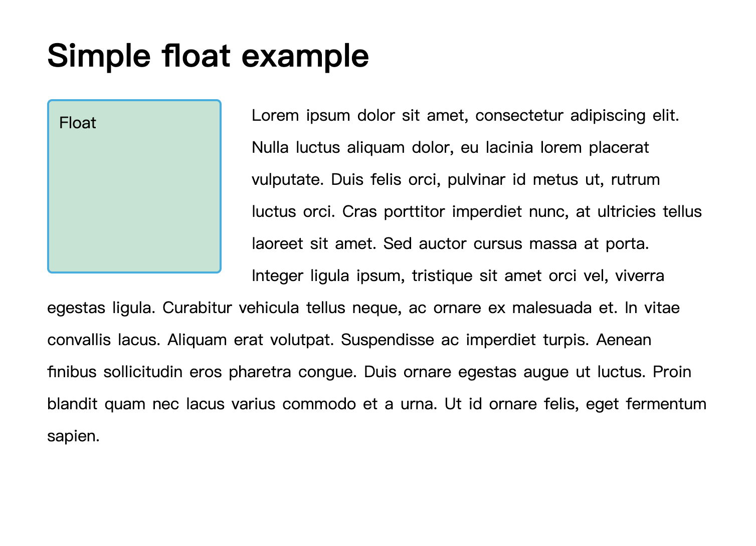
Task: Click the green Float box
Action: pyautogui.click(x=134, y=186)
